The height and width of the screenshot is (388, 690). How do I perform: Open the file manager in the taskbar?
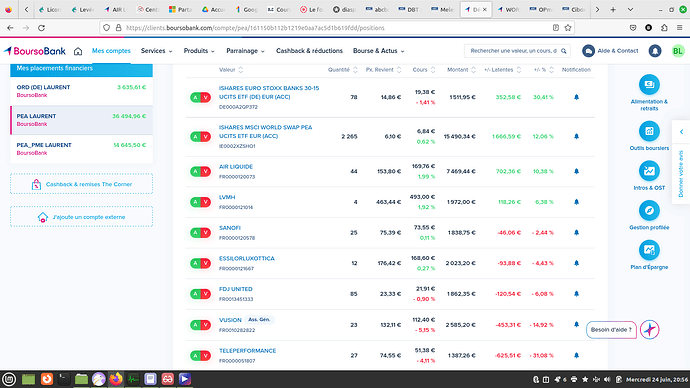click(x=81, y=379)
